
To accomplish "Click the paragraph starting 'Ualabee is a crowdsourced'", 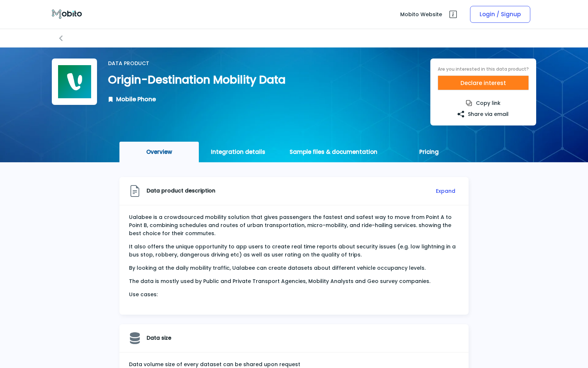I will [290, 225].
